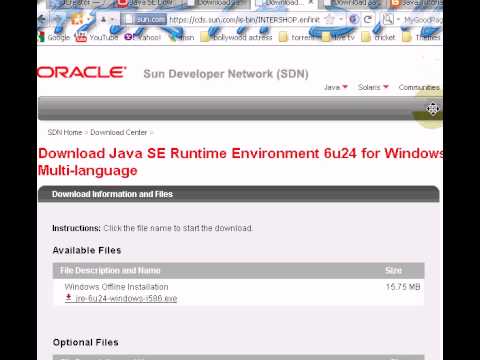Image resolution: width=480 pixels, height=360 pixels.
Task: Go to SDN Home breadcrumb
Action: tap(65, 132)
